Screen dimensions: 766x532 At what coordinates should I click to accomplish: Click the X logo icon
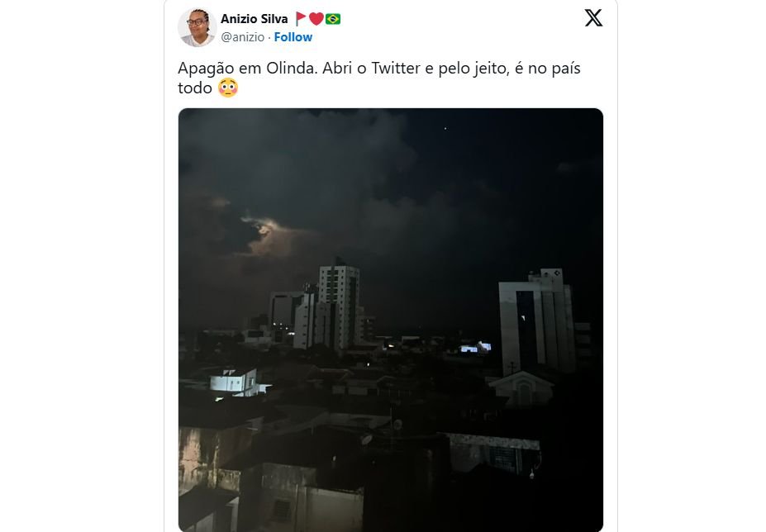(x=593, y=18)
